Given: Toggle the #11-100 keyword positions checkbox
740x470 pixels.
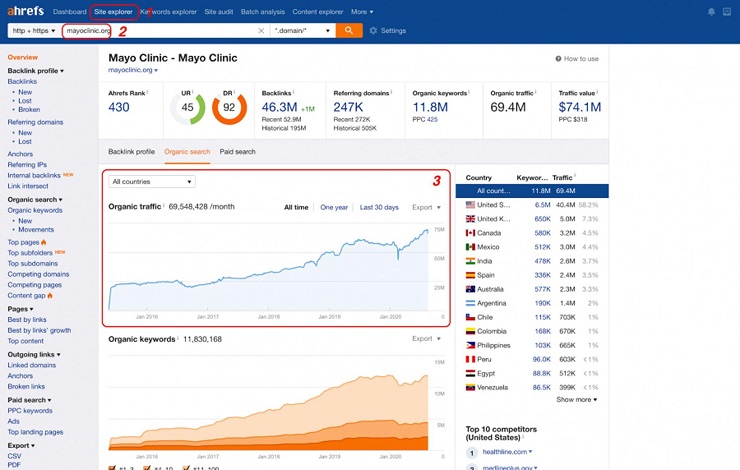Looking at the screenshot, I should 186,468.
